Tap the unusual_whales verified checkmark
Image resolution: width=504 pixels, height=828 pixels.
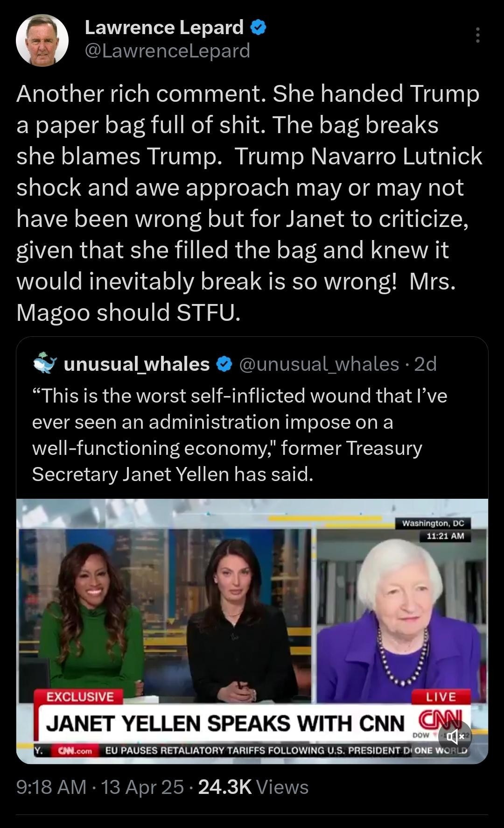225,364
